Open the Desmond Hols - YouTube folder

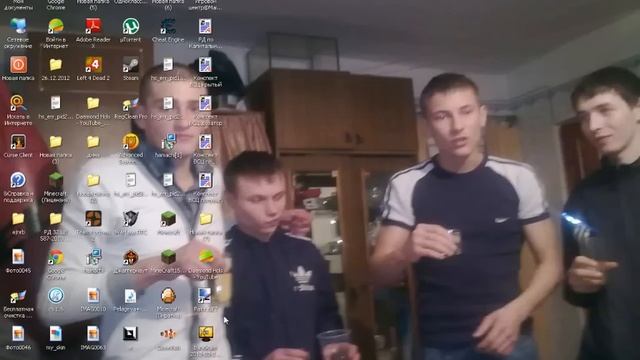tap(93, 103)
